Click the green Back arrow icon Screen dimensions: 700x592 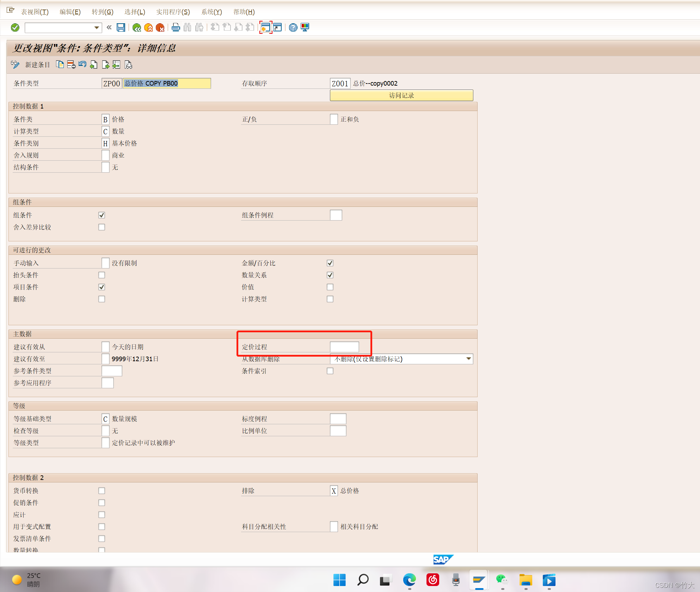point(137,27)
